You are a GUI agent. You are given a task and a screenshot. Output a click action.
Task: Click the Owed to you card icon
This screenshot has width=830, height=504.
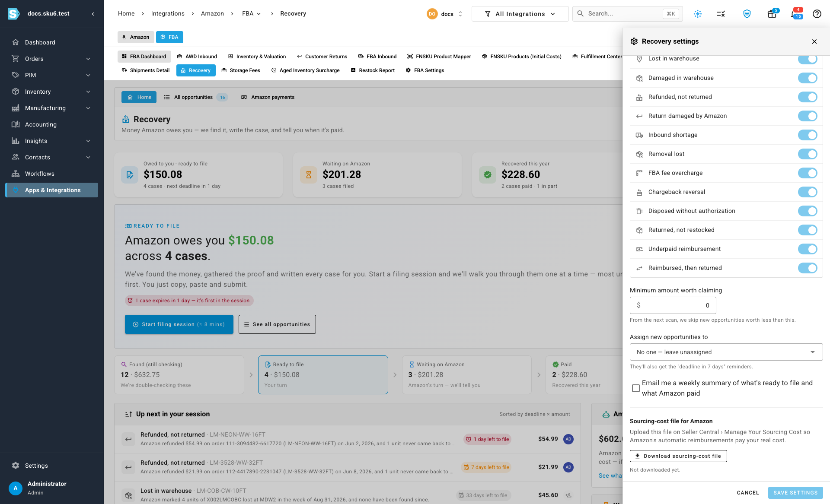(x=130, y=175)
